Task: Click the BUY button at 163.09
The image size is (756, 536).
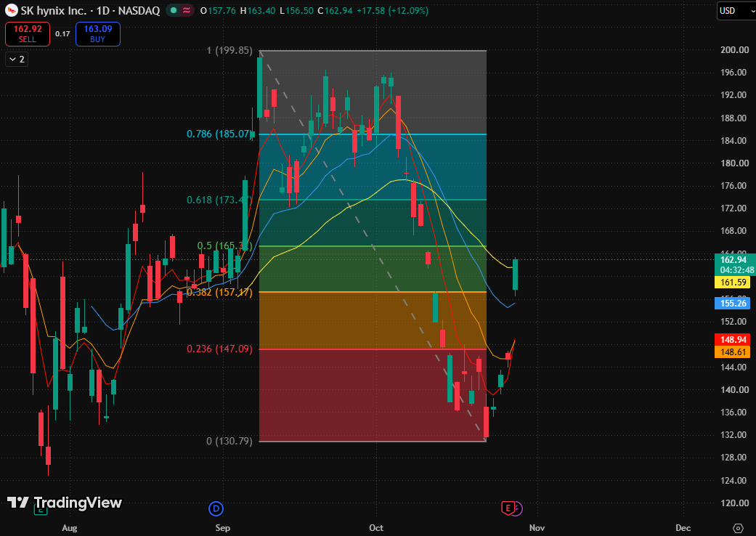Action: pos(98,33)
